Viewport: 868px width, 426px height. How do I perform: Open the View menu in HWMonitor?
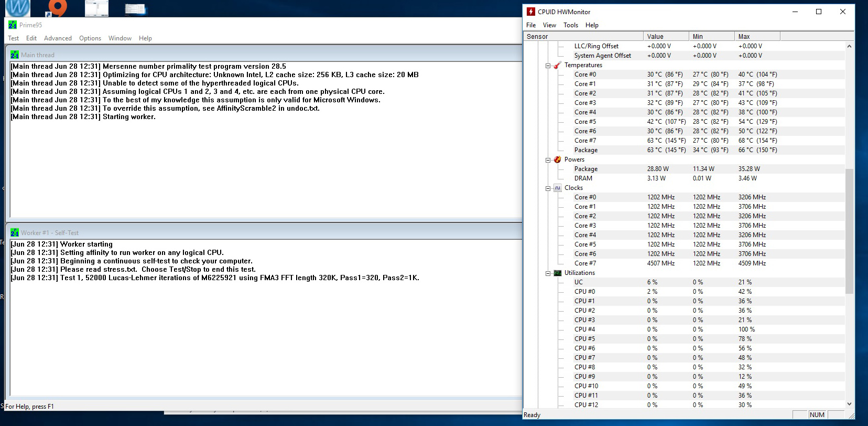pyautogui.click(x=549, y=25)
